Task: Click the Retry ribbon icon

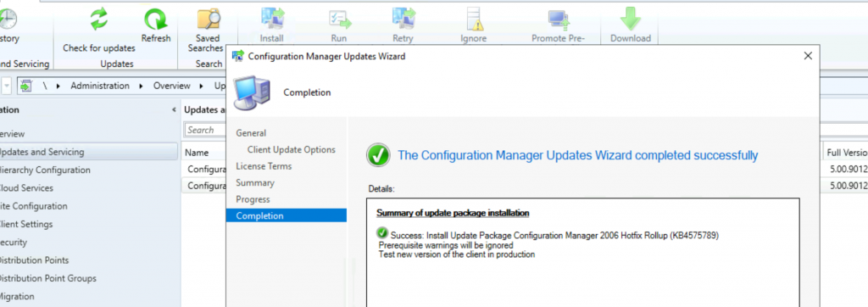Action: (403, 20)
